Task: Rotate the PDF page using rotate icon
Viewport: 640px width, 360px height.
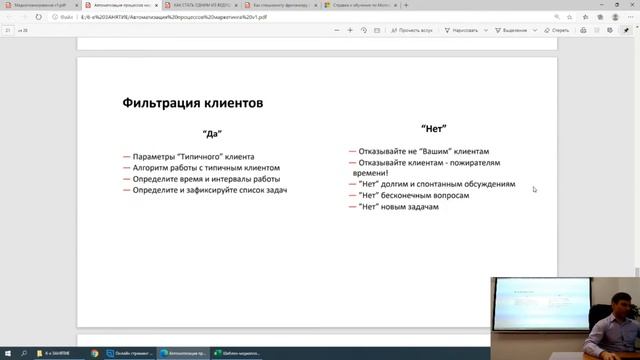Action: [x=364, y=30]
